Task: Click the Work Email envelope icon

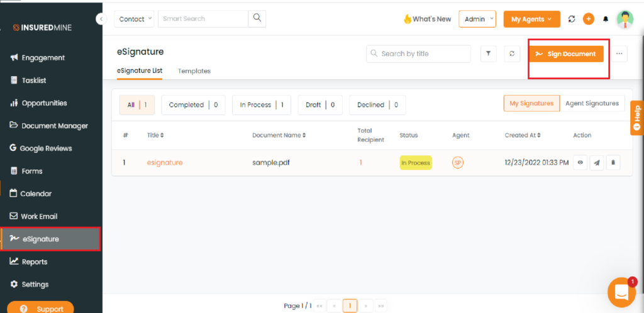Action: [14, 216]
